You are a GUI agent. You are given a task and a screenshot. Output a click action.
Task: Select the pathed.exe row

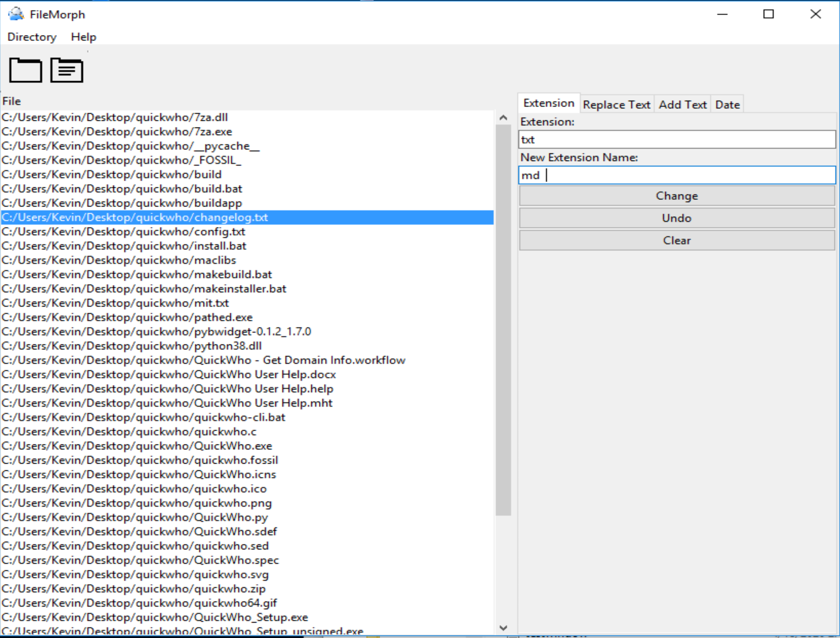(247, 317)
